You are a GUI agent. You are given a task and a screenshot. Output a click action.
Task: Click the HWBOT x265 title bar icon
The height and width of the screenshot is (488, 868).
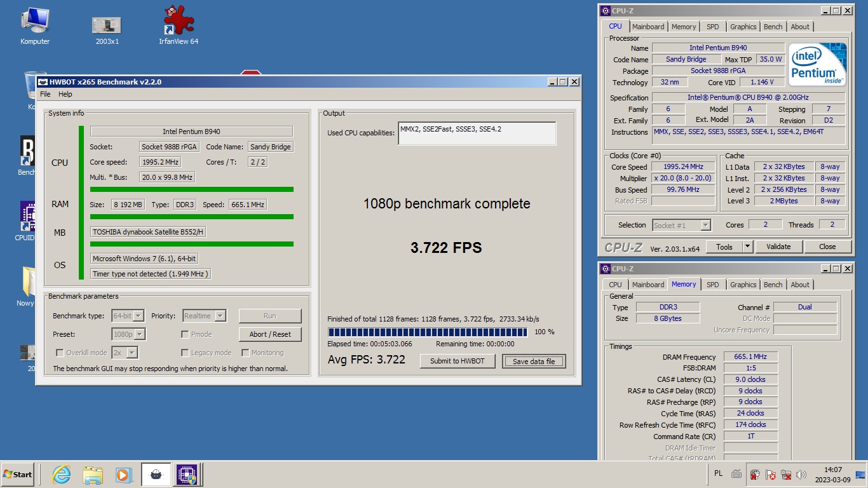(43, 82)
